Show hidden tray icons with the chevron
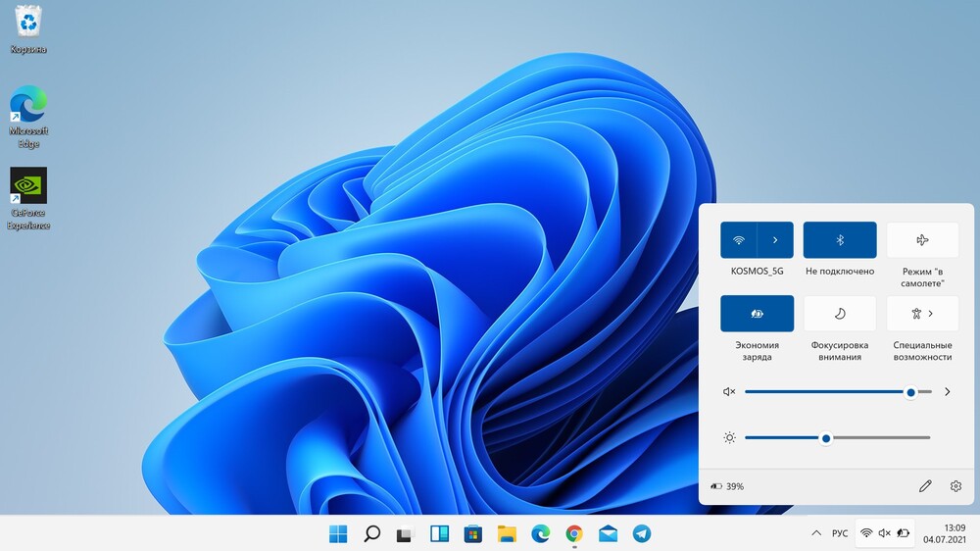 pos(816,533)
